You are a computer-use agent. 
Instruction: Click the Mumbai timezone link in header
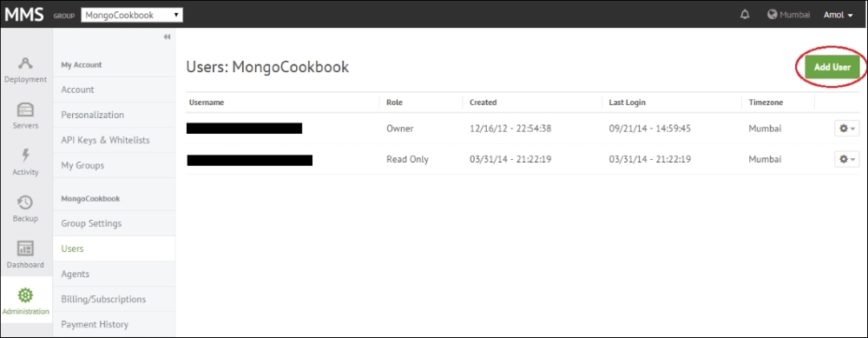click(795, 15)
